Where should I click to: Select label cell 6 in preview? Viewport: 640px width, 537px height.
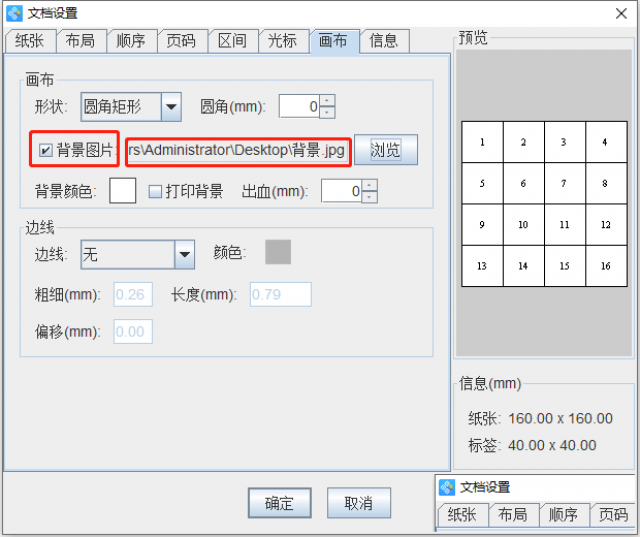click(524, 183)
